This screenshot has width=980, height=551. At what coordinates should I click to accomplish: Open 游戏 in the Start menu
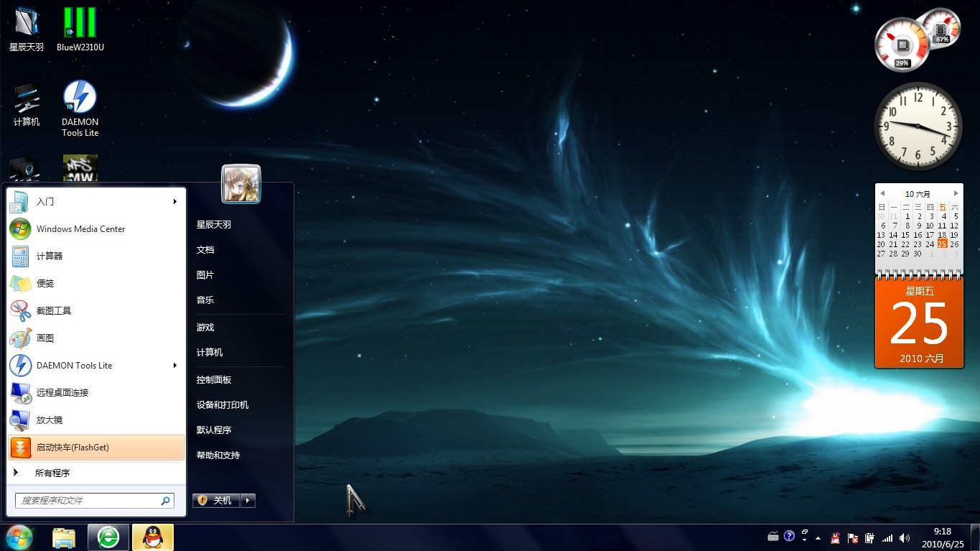point(205,327)
